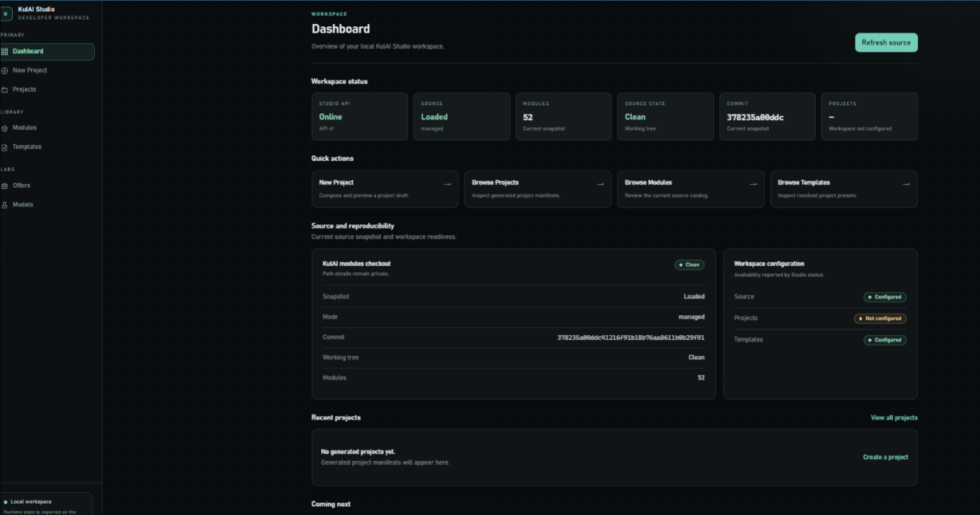This screenshot has width=980, height=515.
Task: Open Modules using its cube icon
Action: [5, 127]
